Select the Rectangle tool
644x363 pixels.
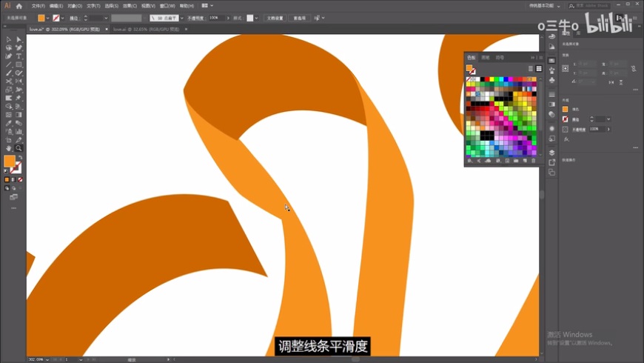point(19,64)
